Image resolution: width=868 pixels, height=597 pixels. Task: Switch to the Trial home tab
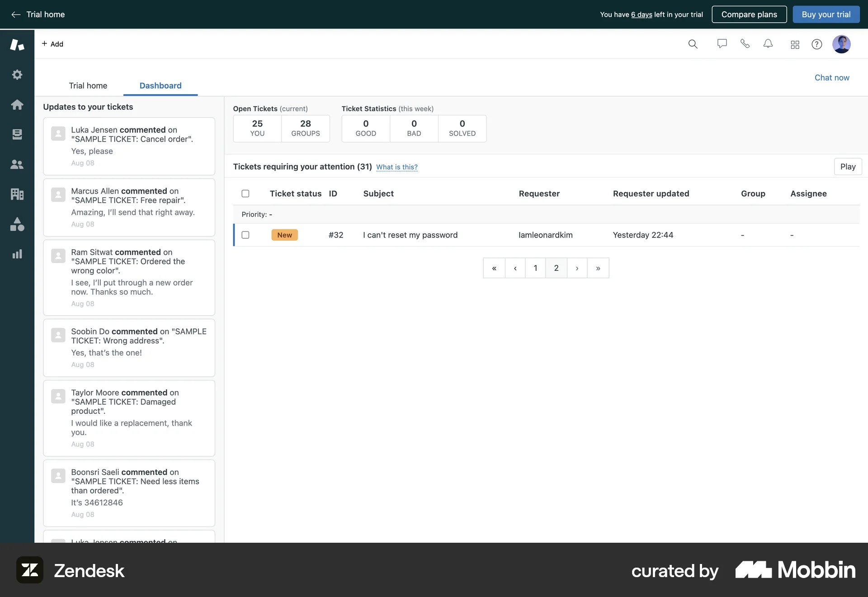(x=88, y=85)
